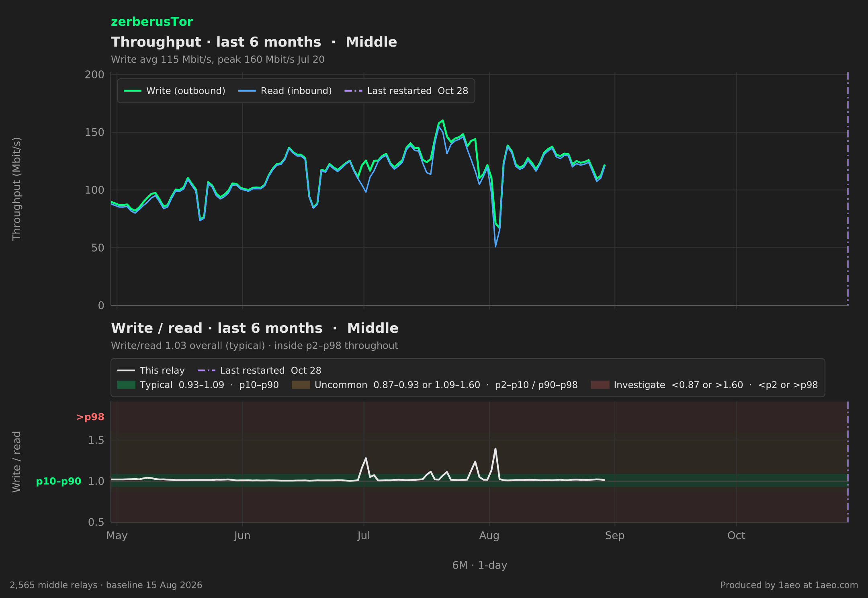Click the Typical green color swatch

tap(126, 385)
